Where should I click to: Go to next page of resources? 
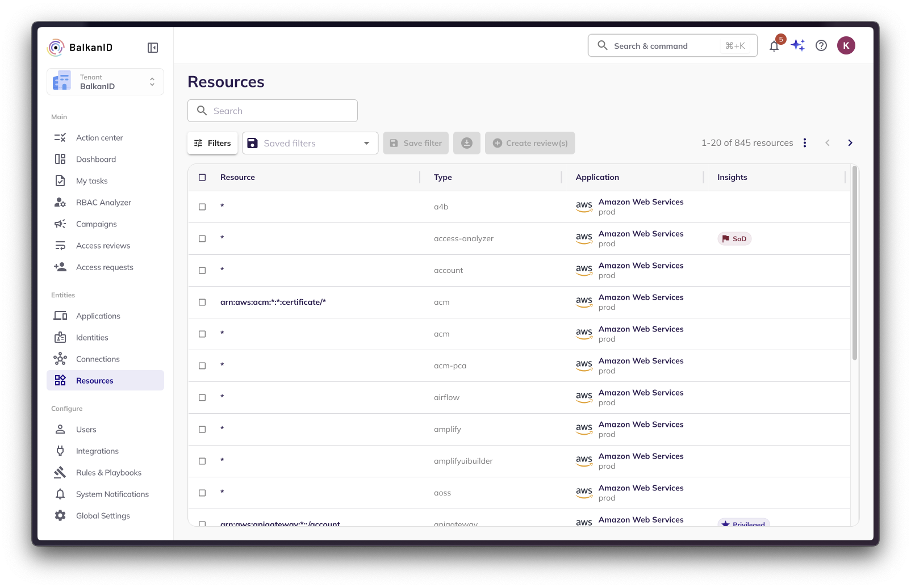point(850,143)
